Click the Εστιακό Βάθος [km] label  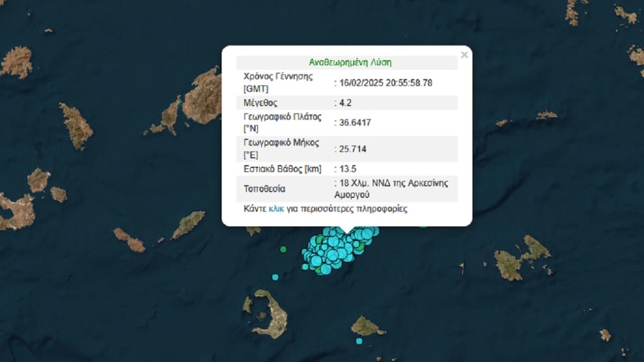(x=282, y=169)
